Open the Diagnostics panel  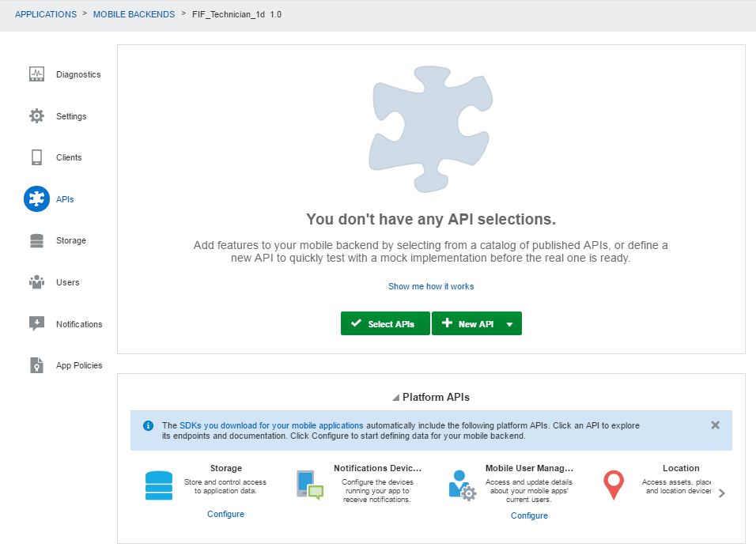(x=36, y=73)
